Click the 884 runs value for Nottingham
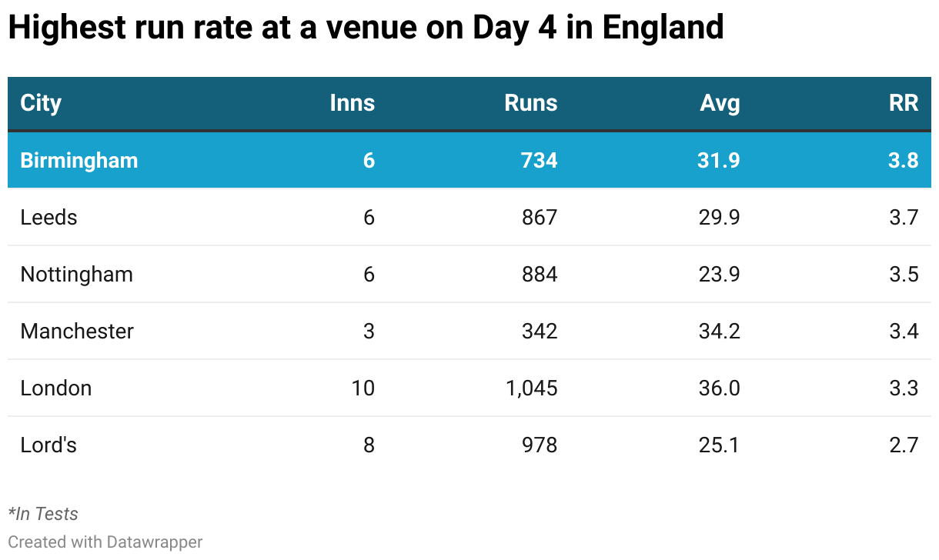This screenshot has width=939, height=560. (x=539, y=274)
